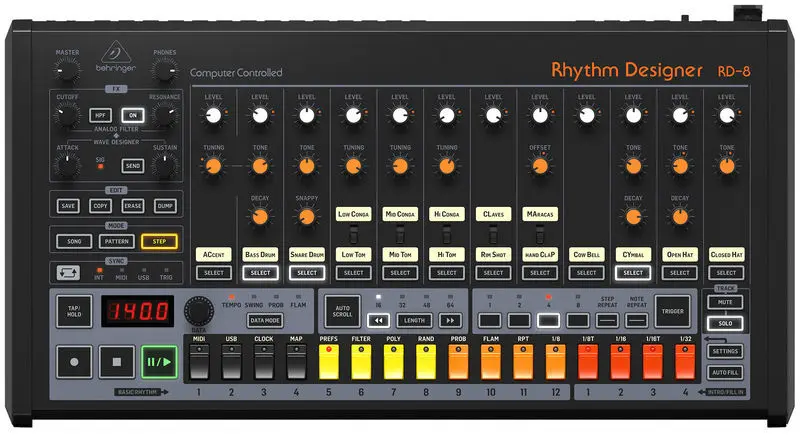Toggle the Wave Designer SEND button

point(133,166)
